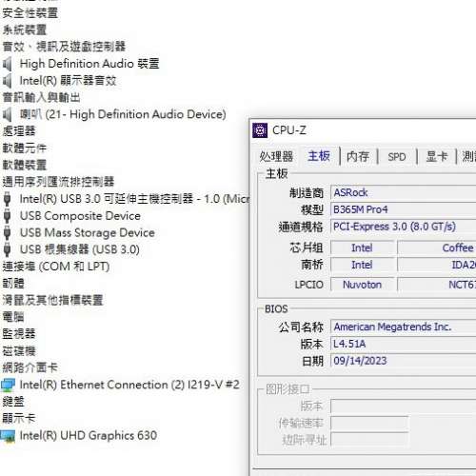Click the speaker icon beside Intel(R) 顯示器音效

(7, 81)
